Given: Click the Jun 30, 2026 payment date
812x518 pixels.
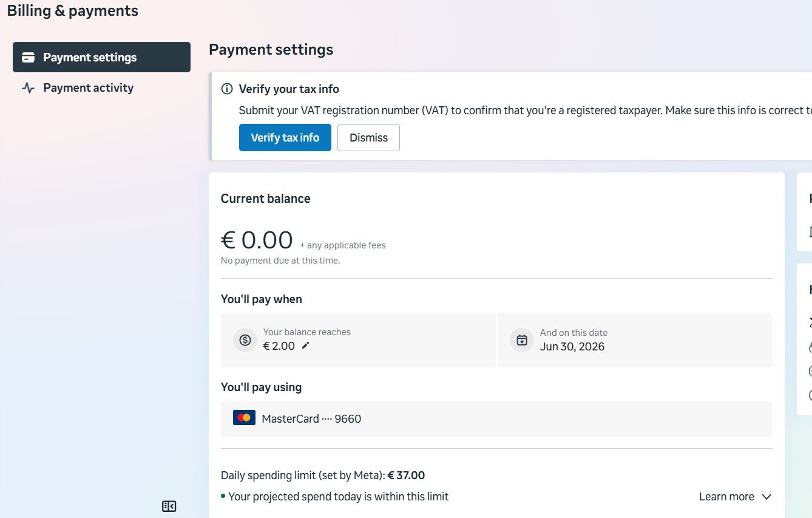Looking at the screenshot, I should 572,347.
